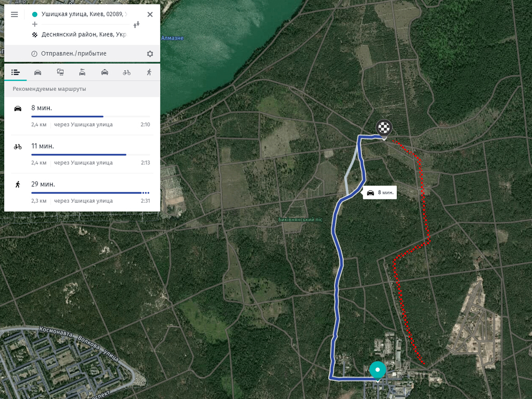The width and height of the screenshot is (532, 399).
Task: Open the hamburger menu
Action: click(x=14, y=14)
